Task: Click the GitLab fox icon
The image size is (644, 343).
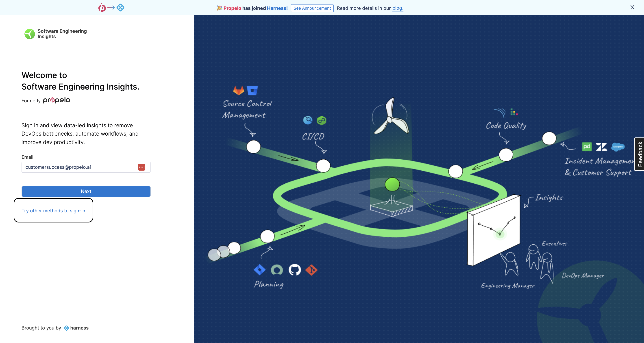Action: point(239,90)
